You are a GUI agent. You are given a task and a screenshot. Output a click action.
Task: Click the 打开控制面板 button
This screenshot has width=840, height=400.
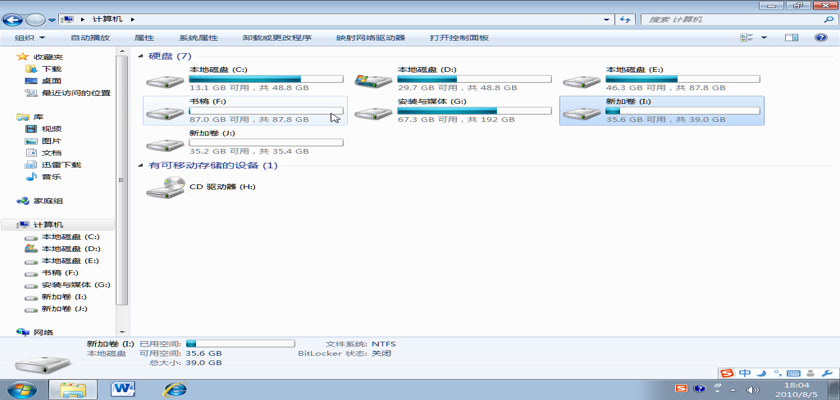[x=459, y=38]
